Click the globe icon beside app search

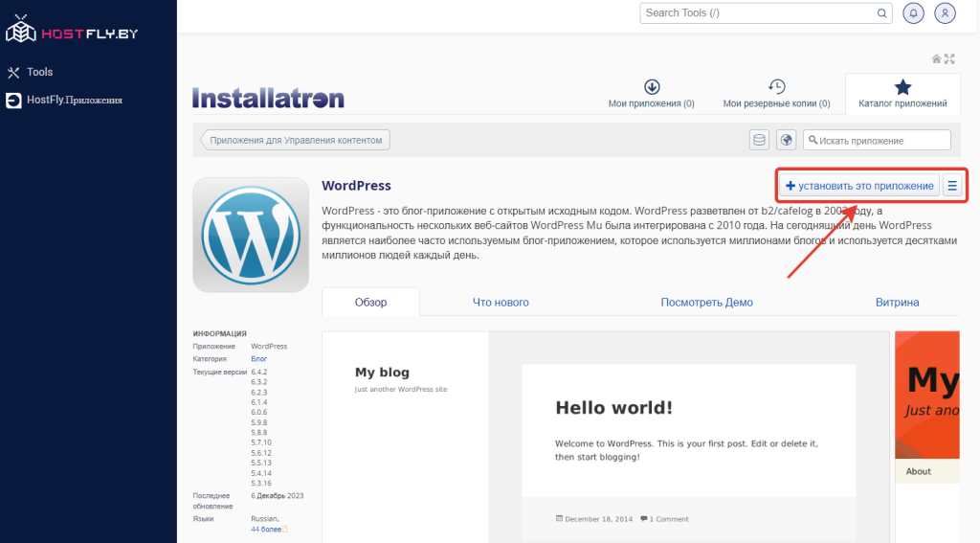point(787,140)
